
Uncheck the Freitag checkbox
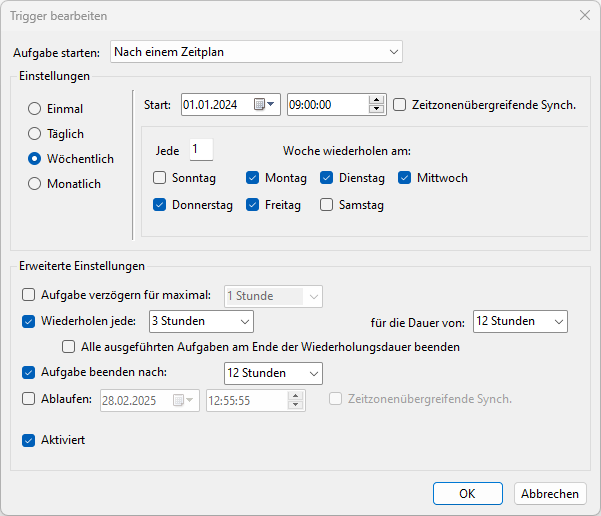[x=253, y=205]
